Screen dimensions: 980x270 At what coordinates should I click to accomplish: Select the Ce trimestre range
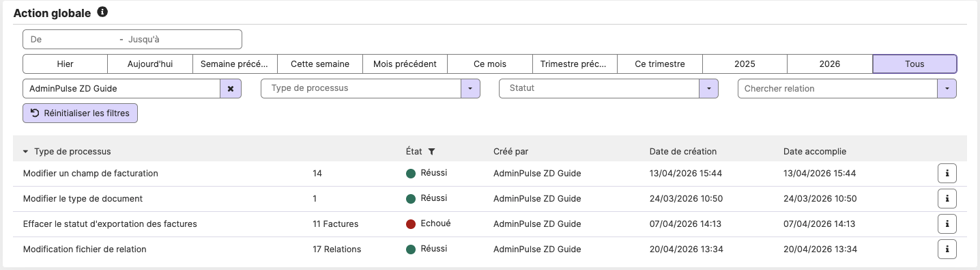coord(660,64)
